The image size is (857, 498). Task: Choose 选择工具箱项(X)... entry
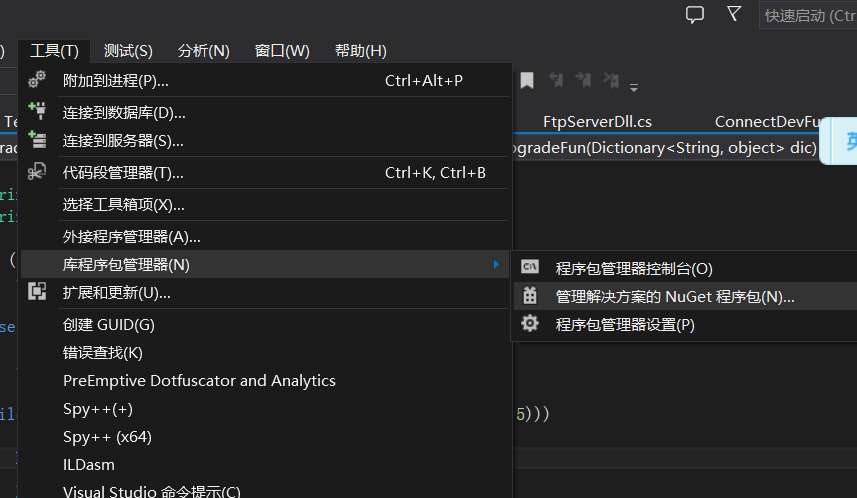pyautogui.click(x=266, y=204)
